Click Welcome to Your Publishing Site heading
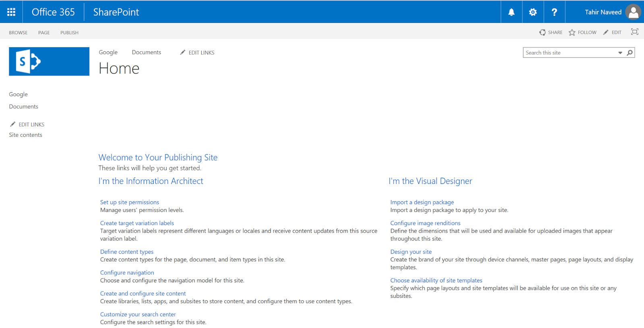The width and height of the screenshot is (644, 328). pyautogui.click(x=158, y=157)
